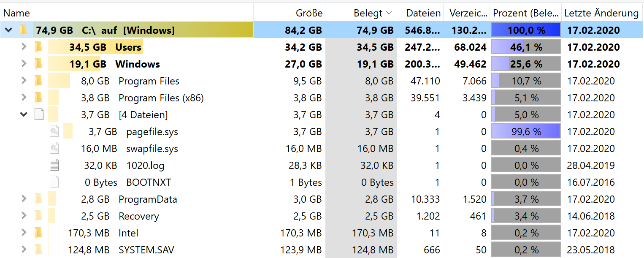This screenshot has height=258, width=644.
Task: Expand the Program Files (x86) folder
Action: tap(24, 98)
